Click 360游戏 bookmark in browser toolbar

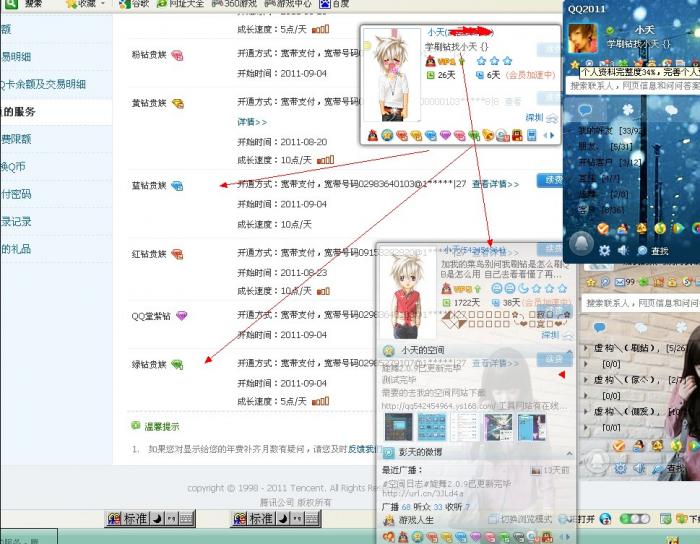click(x=234, y=4)
